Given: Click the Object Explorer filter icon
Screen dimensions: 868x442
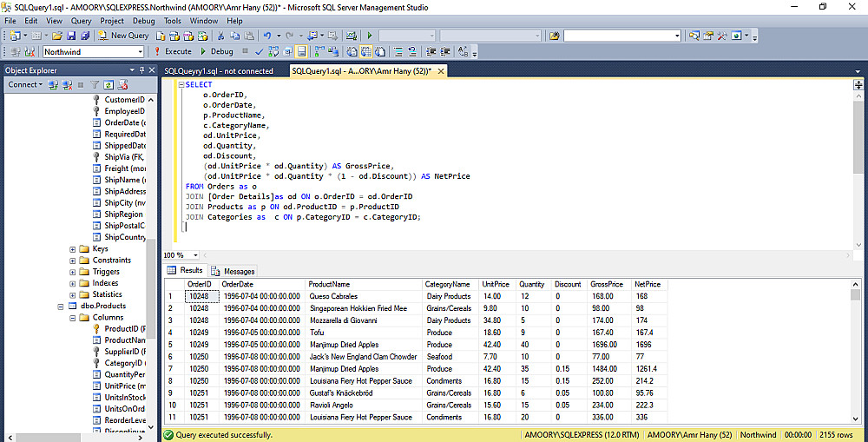Looking at the screenshot, I should coord(95,84).
